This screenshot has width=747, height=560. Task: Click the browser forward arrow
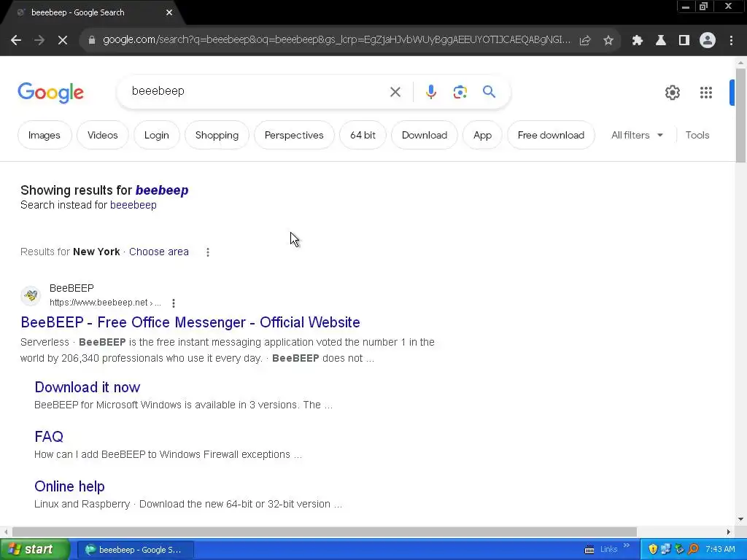tap(39, 41)
